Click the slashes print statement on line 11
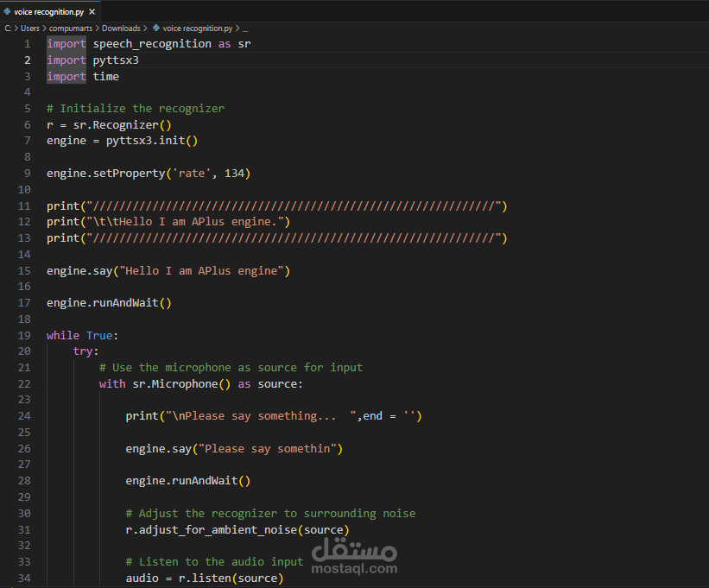The width and height of the screenshot is (709, 588). [276, 206]
